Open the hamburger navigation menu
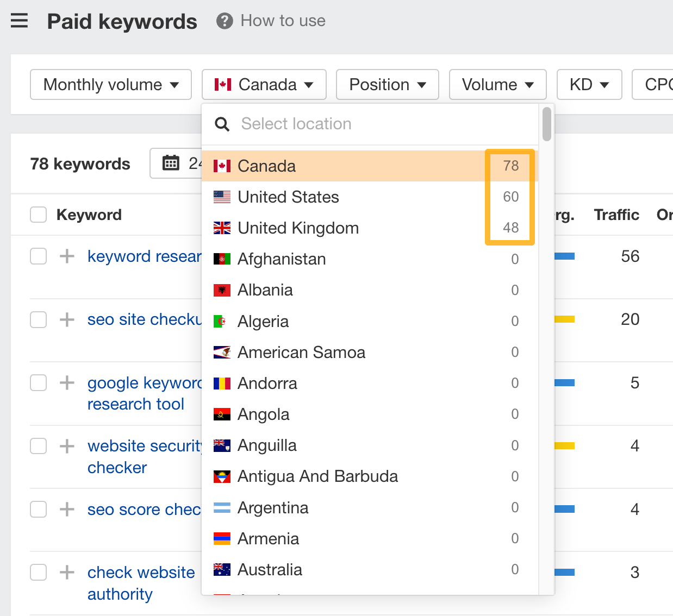The image size is (673, 616). [x=19, y=20]
